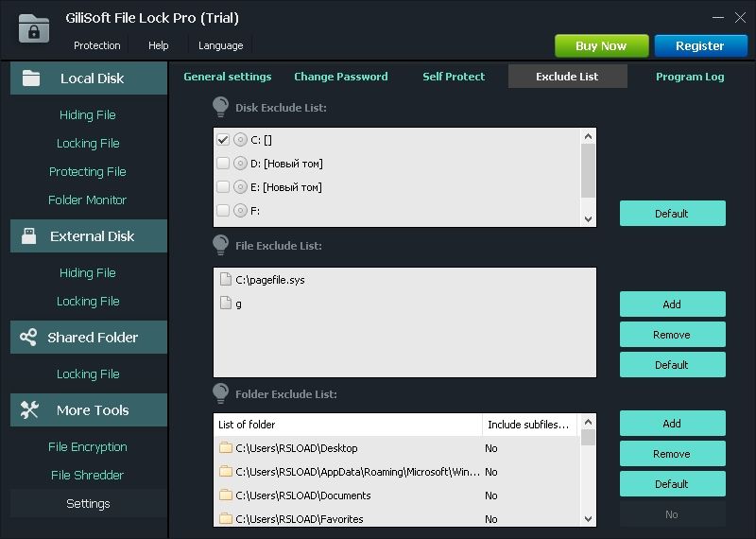Expand the External Disk section header
756x539 pixels.
pyautogui.click(x=89, y=236)
